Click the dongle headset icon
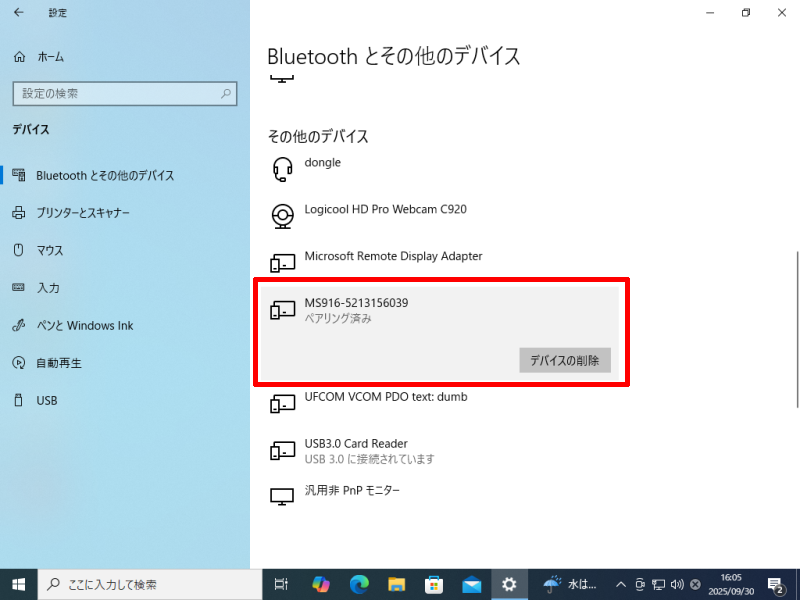The height and width of the screenshot is (600, 800). (282, 169)
